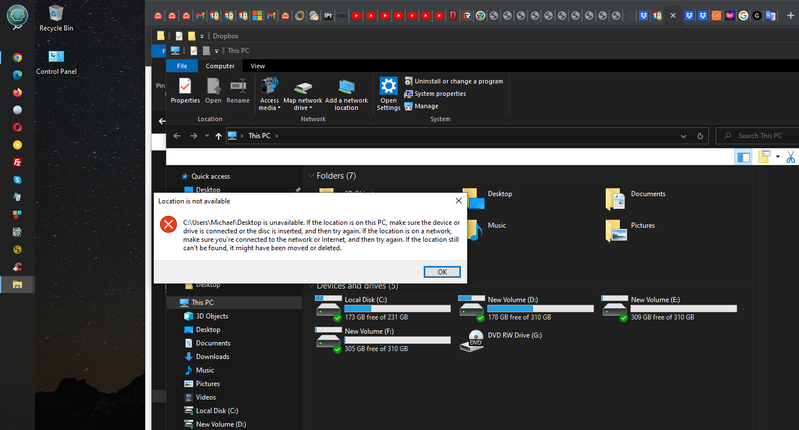This screenshot has height=430, width=799.
Task: Open the File ribbon tab
Action: pyautogui.click(x=182, y=66)
